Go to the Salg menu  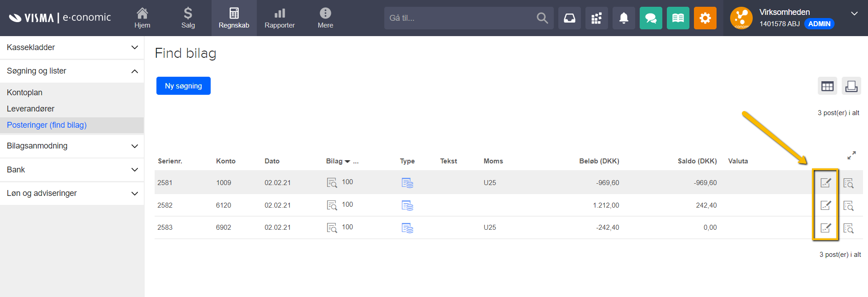tap(188, 18)
